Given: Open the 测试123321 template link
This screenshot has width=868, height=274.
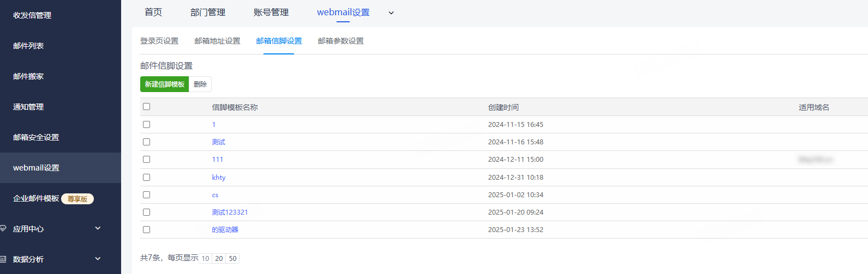Looking at the screenshot, I should 230,212.
